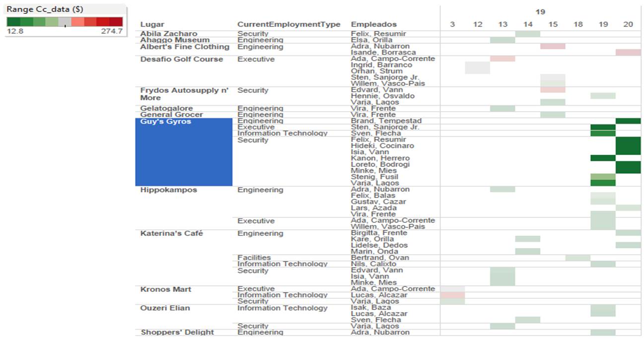Click dark green heatmap cell for Kanon, Herrero
Screen dimensions: 644x339
point(603,158)
